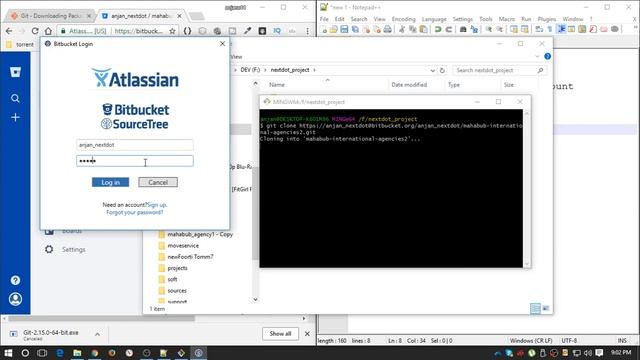Open the File Explorer address history dropdown
Viewport: 640px width, 360px height.
coord(432,70)
